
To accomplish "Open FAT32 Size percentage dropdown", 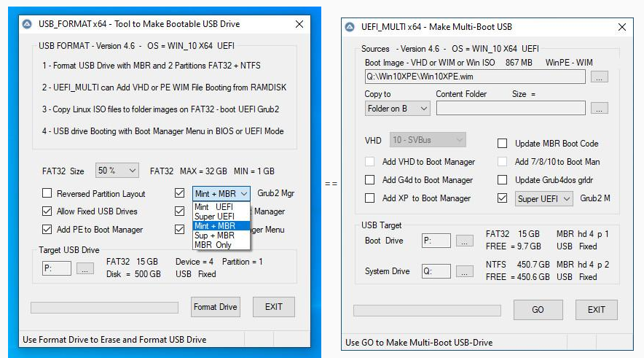I will pos(117,171).
